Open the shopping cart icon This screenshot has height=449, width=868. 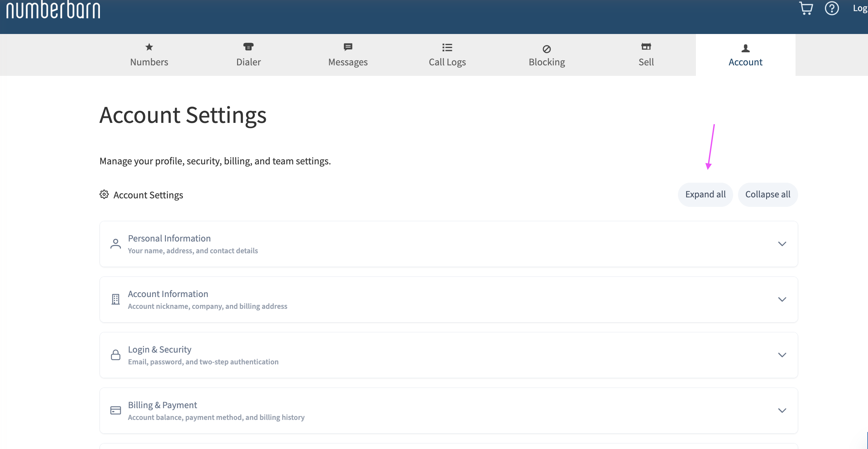coord(806,8)
